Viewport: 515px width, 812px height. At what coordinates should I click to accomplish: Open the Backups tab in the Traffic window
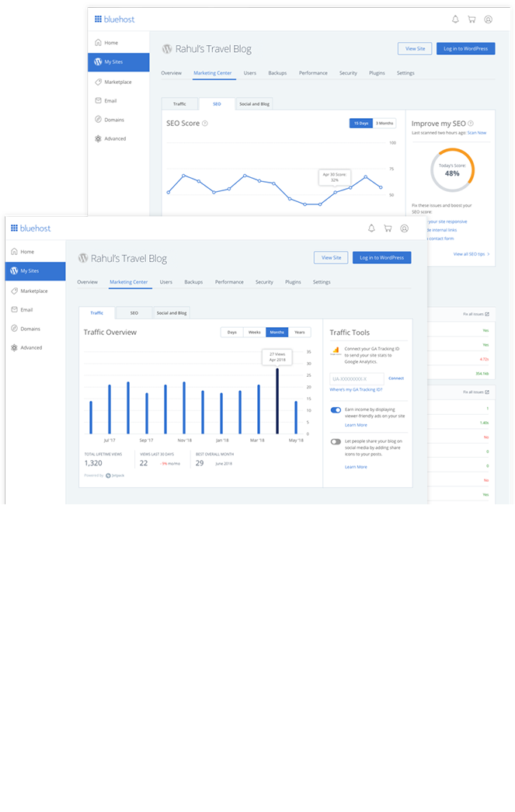(x=193, y=282)
